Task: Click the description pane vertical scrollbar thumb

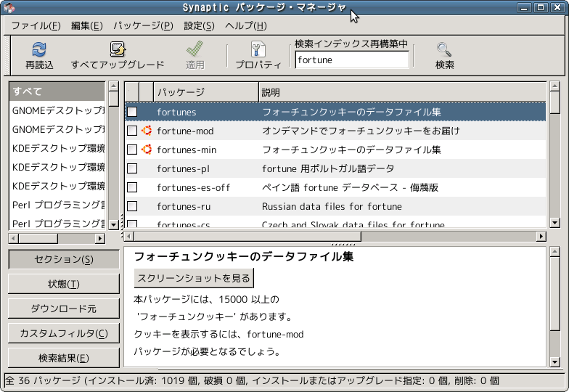Action: click(554, 293)
